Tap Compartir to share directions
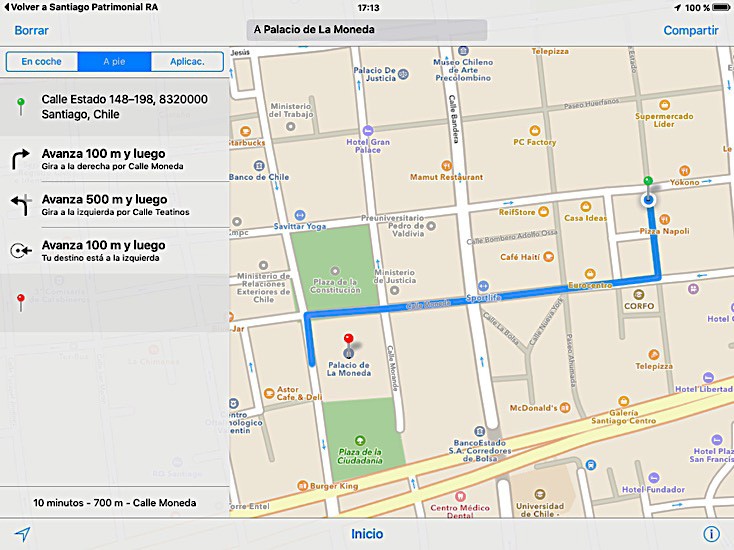The height and width of the screenshot is (550, 734). coord(690,31)
